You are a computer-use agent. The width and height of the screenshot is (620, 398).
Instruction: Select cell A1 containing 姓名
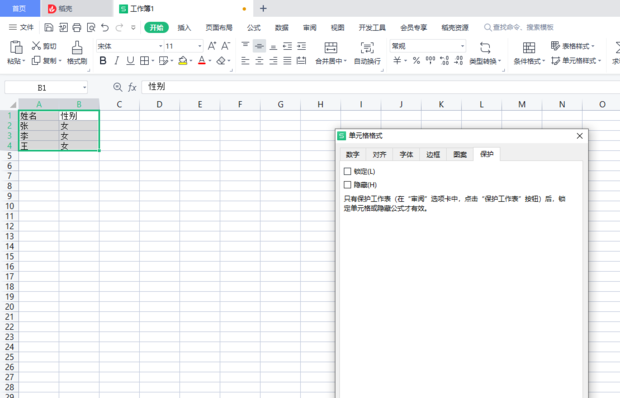click(39, 116)
